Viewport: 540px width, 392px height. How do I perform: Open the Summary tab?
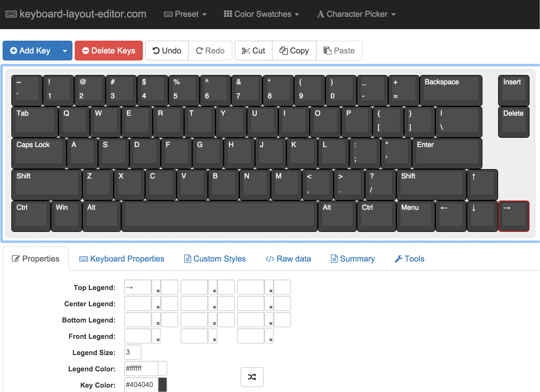352,259
